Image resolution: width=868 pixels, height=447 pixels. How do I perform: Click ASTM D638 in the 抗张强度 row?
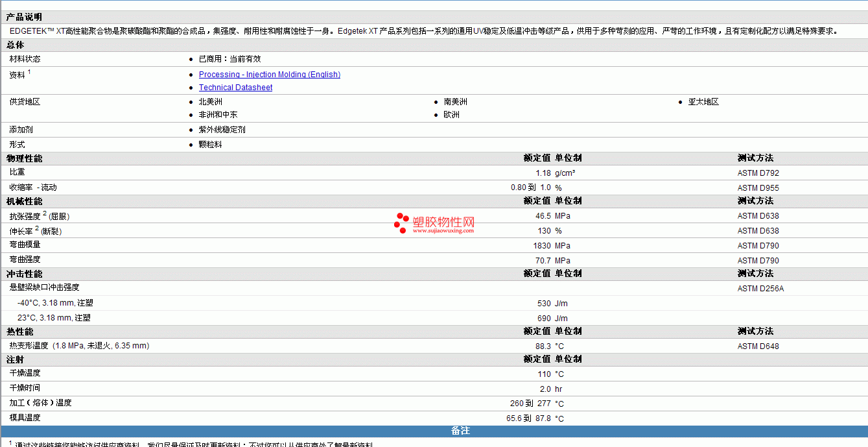(x=758, y=216)
